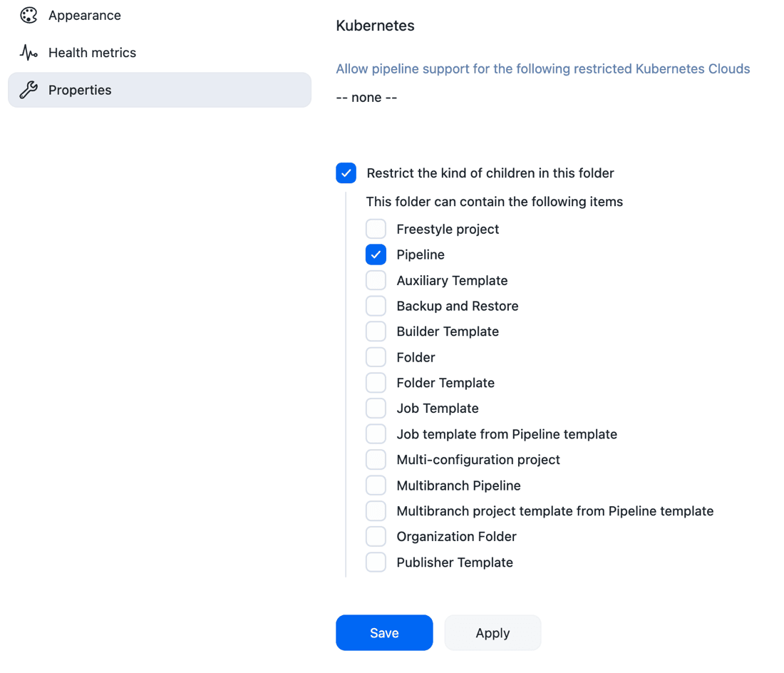Check the Multi-configuration project box
Viewport: 784px width, 673px height.
click(x=376, y=460)
